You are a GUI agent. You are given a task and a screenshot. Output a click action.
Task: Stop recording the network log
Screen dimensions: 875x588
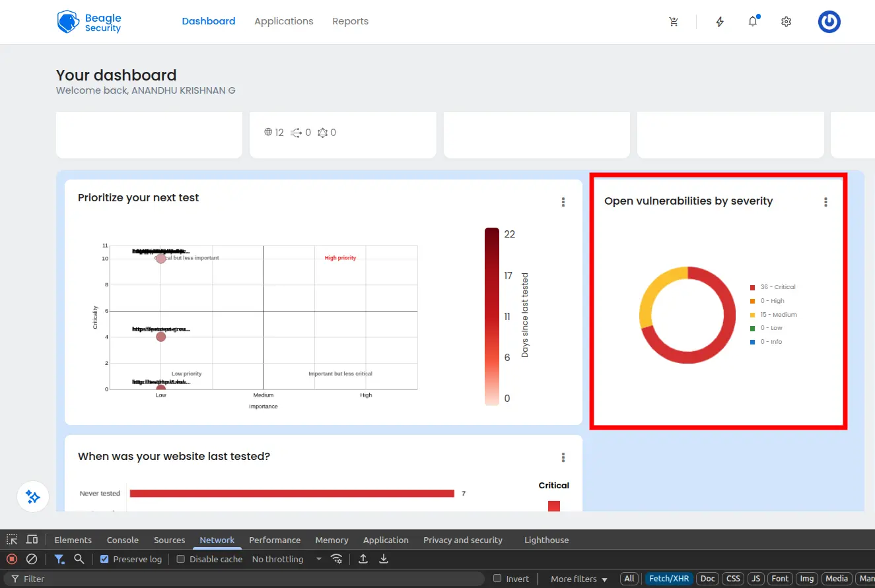tap(12, 559)
